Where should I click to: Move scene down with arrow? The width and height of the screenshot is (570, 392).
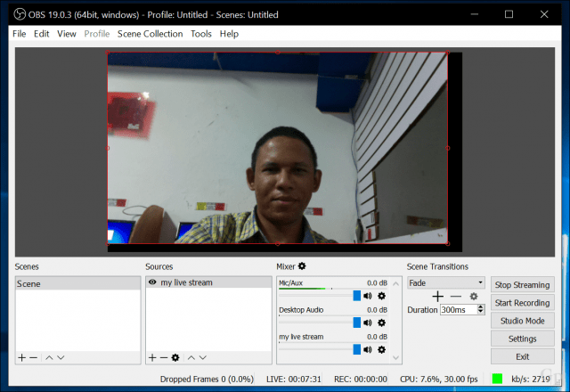(x=61, y=358)
